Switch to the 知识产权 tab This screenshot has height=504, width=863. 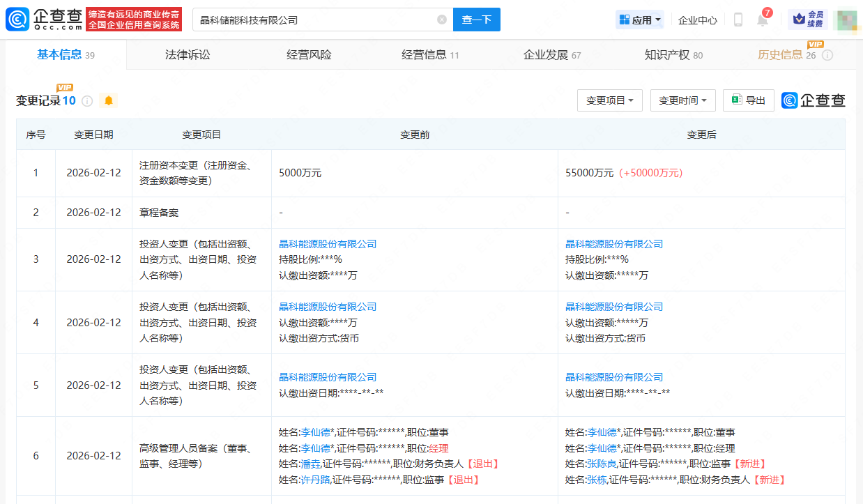pos(671,54)
